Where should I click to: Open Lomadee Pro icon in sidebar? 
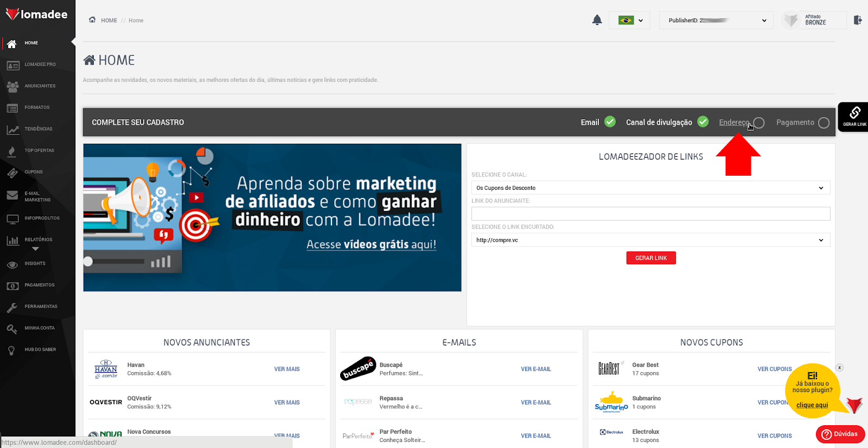(12, 65)
